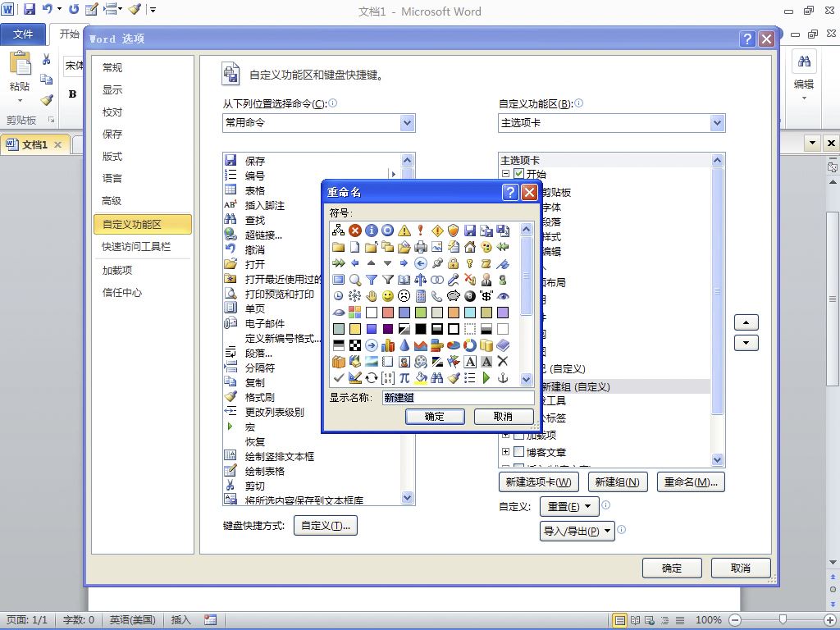
Task: Choose the sad face symbol
Action: tap(404, 296)
